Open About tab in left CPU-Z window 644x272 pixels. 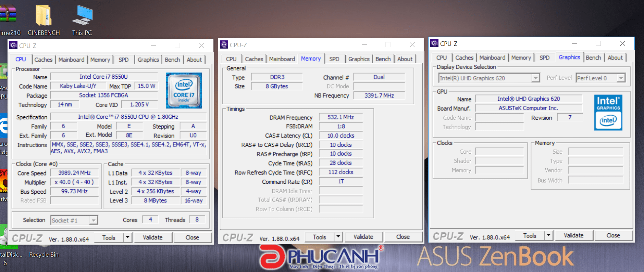click(x=194, y=60)
